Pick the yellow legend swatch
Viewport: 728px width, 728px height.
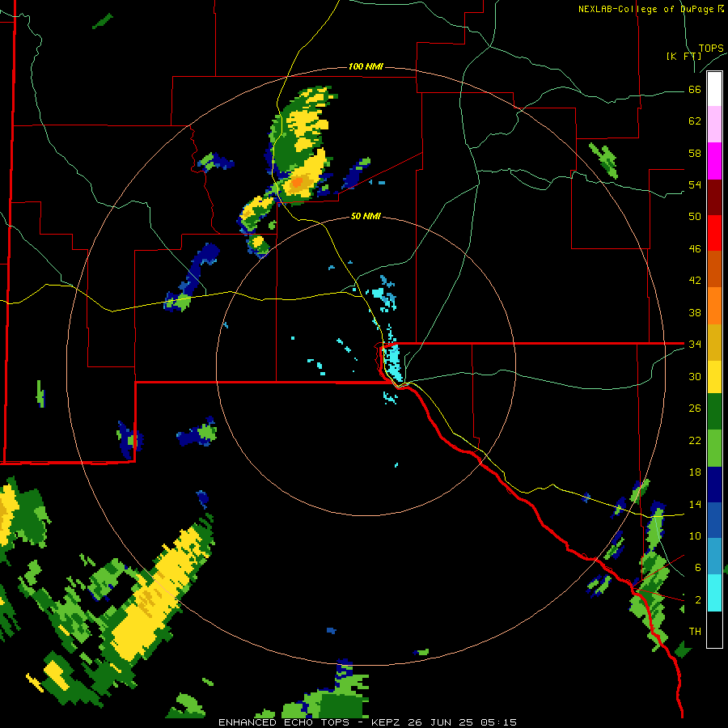tap(714, 377)
